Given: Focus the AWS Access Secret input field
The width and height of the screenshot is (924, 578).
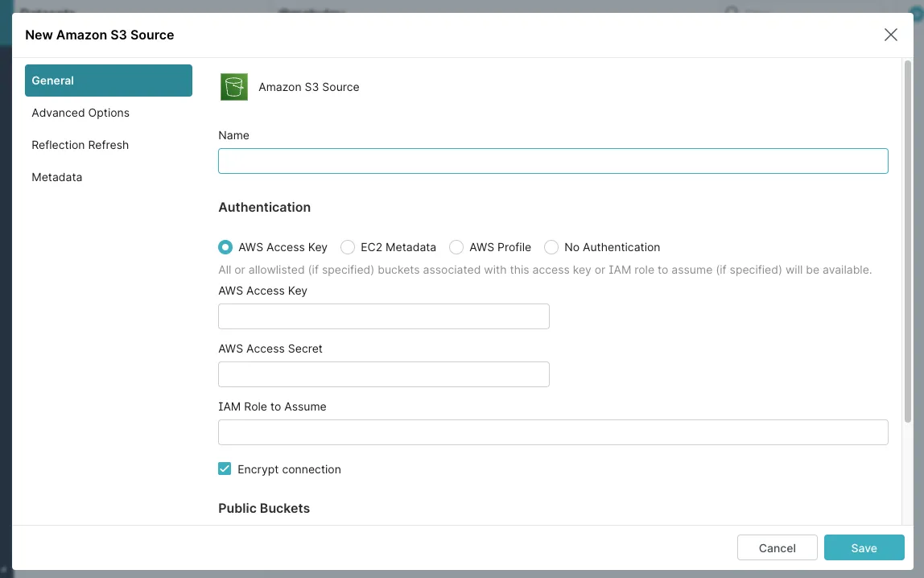Looking at the screenshot, I should (384, 374).
